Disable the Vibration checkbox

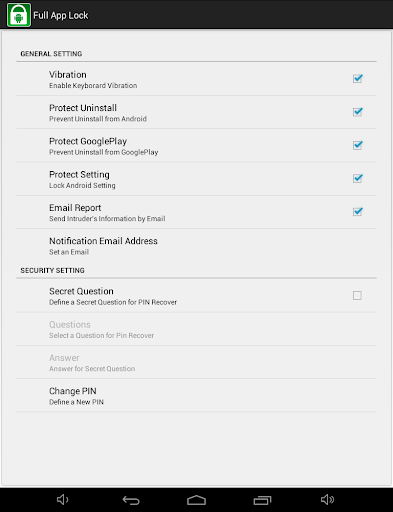pos(357,79)
